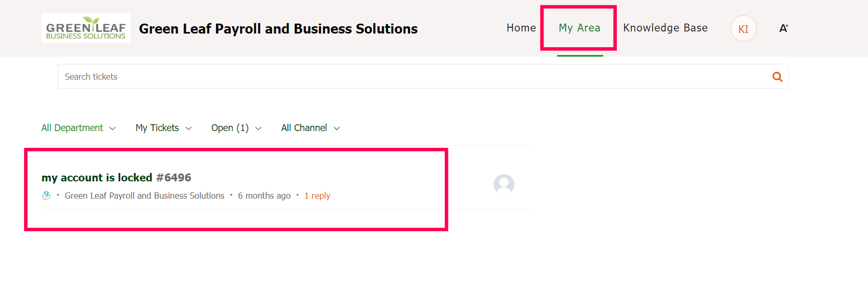Expand the All Department filter
Screen dimensions: 868x281
[79, 128]
